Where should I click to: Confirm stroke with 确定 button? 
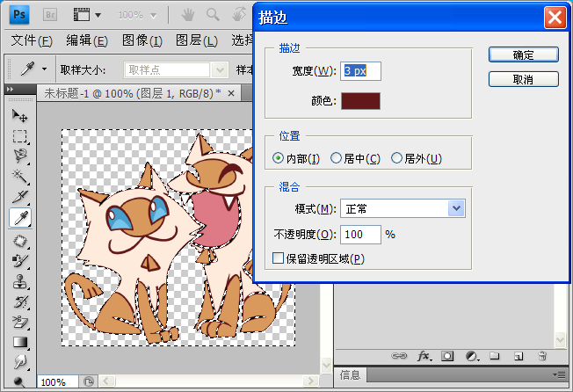523,54
